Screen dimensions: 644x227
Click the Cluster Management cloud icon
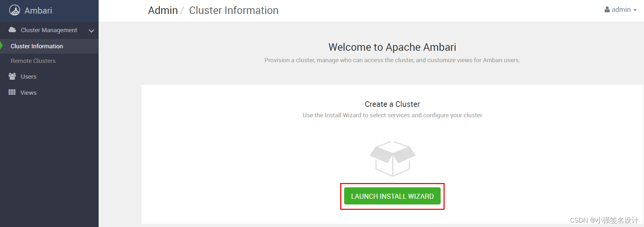pos(12,30)
